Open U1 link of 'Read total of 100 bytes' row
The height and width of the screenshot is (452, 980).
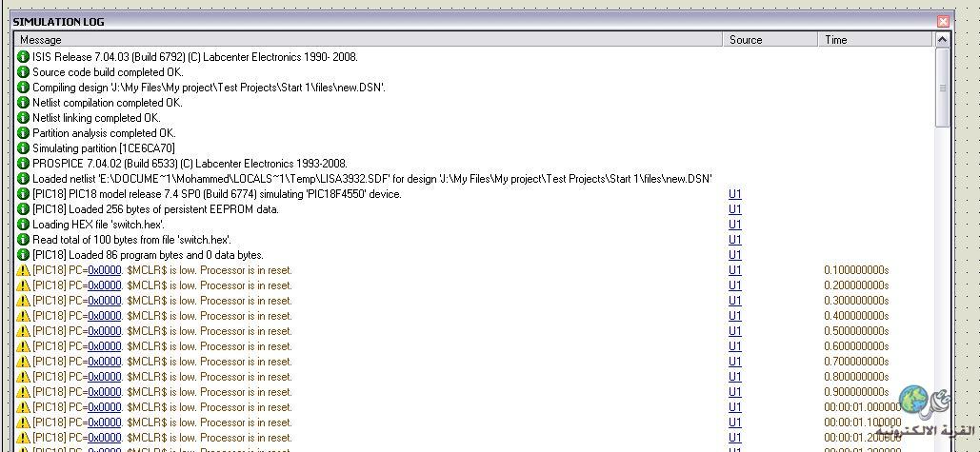pos(735,240)
